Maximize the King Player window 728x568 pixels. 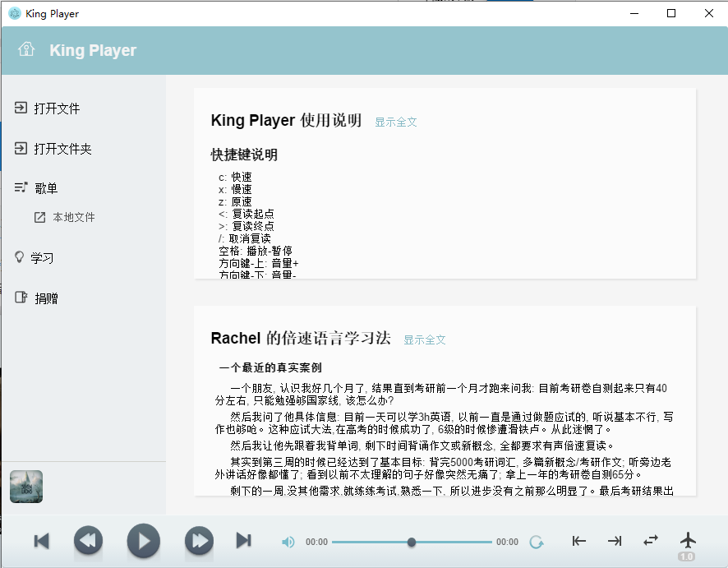pos(670,13)
